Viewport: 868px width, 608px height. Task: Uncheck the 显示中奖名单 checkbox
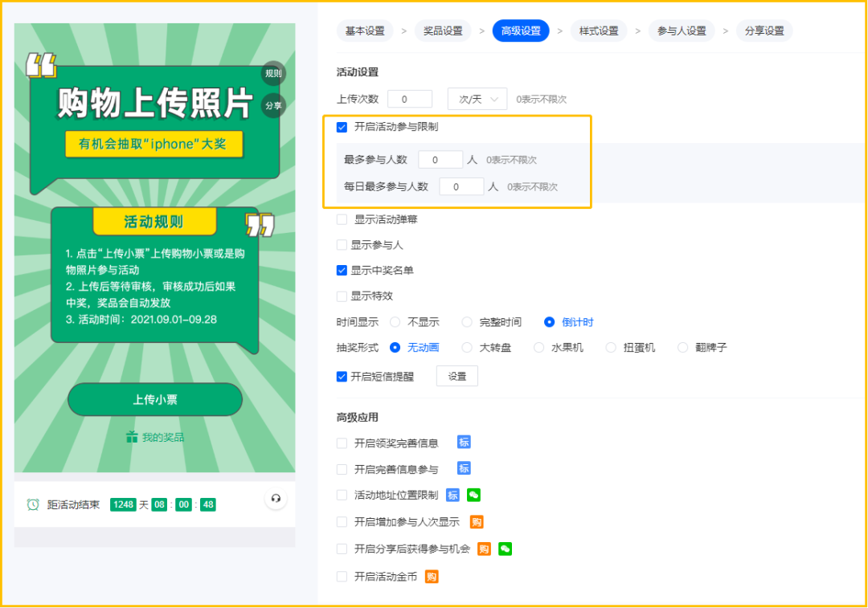pyautogui.click(x=342, y=271)
